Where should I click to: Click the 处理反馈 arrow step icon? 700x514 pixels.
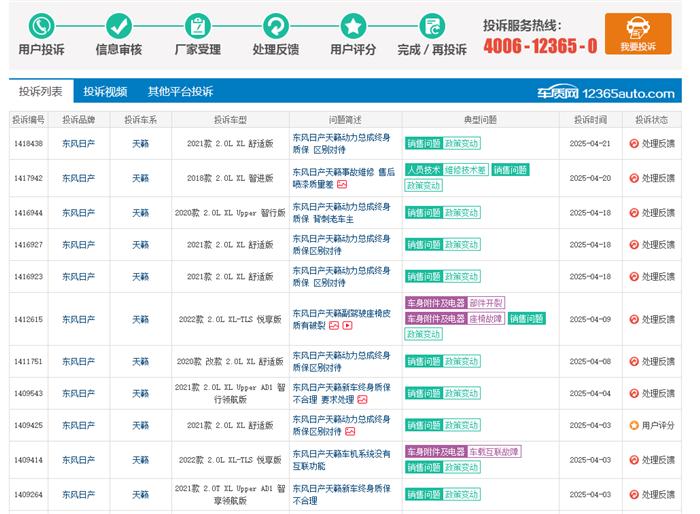tap(275, 26)
